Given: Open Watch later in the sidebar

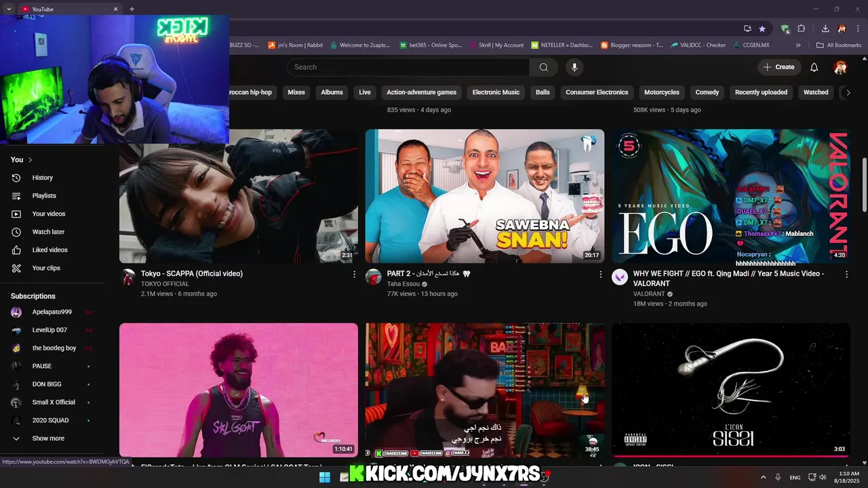Looking at the screenshot, I should tap(52, 232).
